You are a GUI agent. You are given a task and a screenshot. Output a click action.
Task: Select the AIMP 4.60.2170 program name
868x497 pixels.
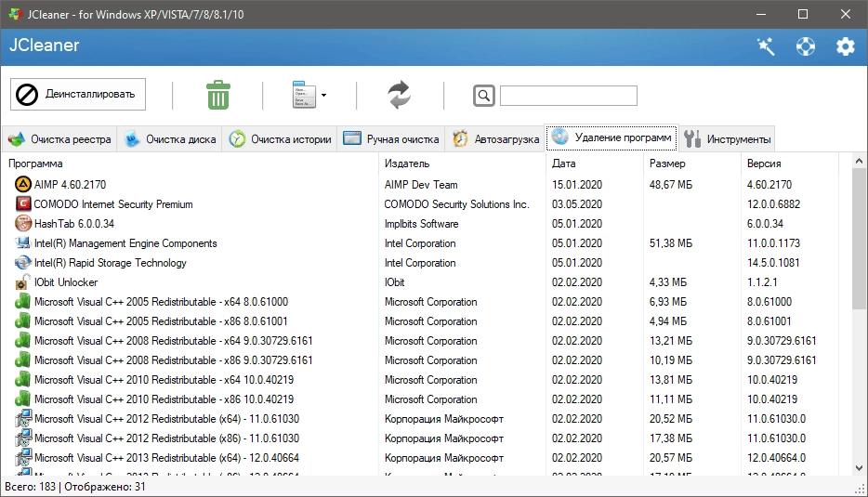[70, 184]
